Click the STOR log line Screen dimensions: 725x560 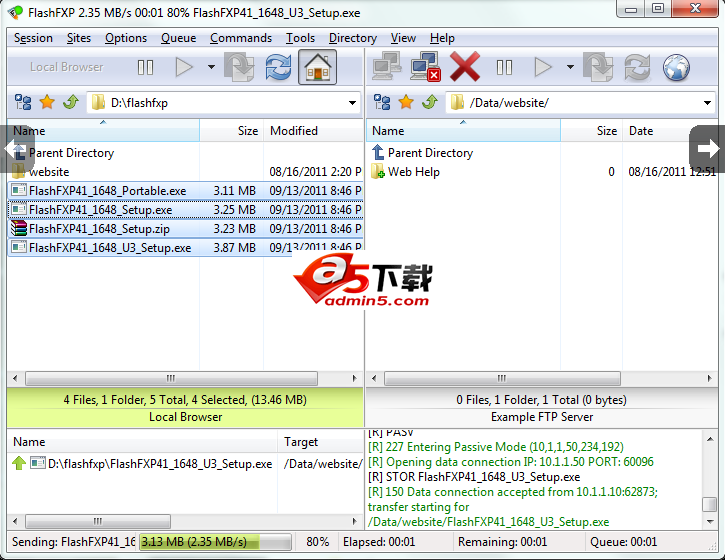point(474,477)
